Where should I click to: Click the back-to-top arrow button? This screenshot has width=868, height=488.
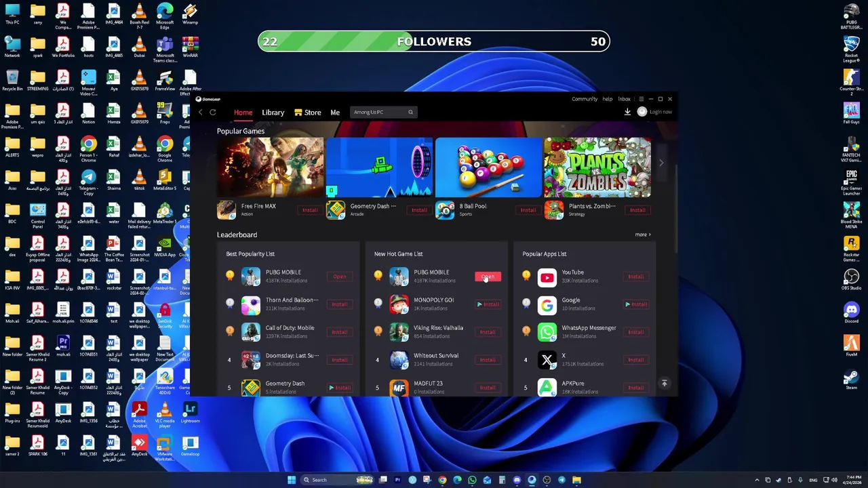pyautogui.click(x=665, y=384)
